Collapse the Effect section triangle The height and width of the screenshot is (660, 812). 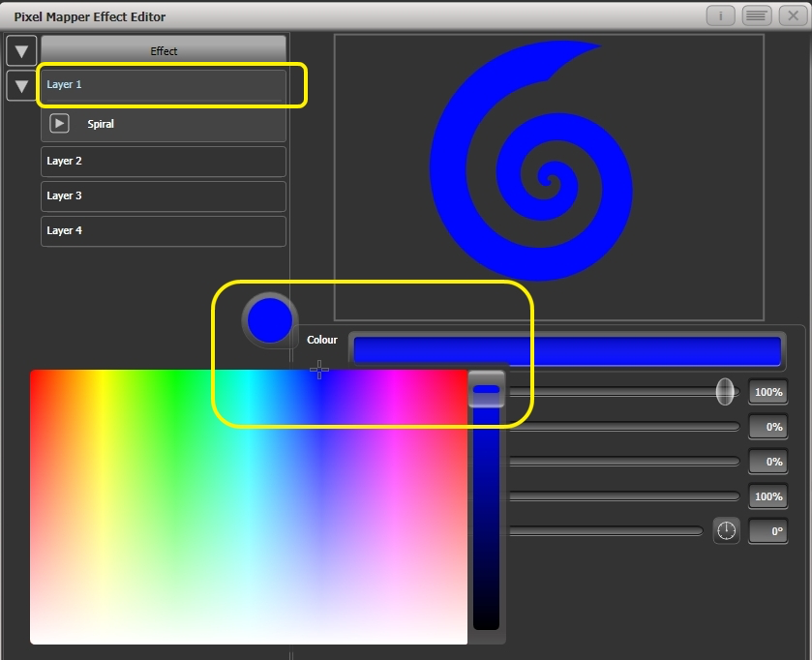21,50
